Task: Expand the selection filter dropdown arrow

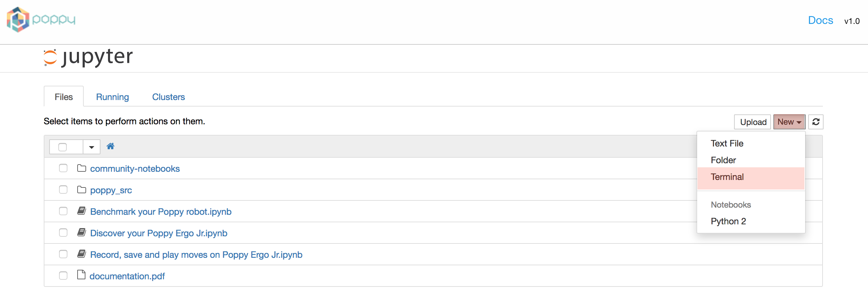Action: [92, 147]
